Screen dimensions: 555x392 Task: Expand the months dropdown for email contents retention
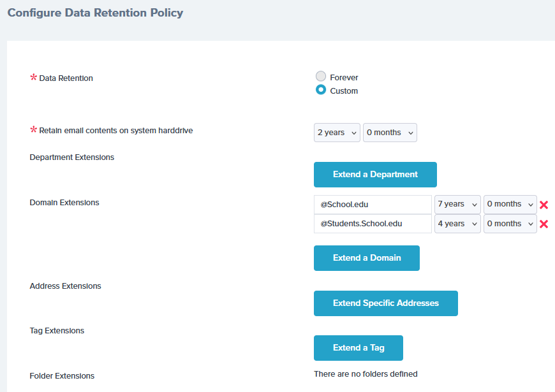[x=390, y=133]
